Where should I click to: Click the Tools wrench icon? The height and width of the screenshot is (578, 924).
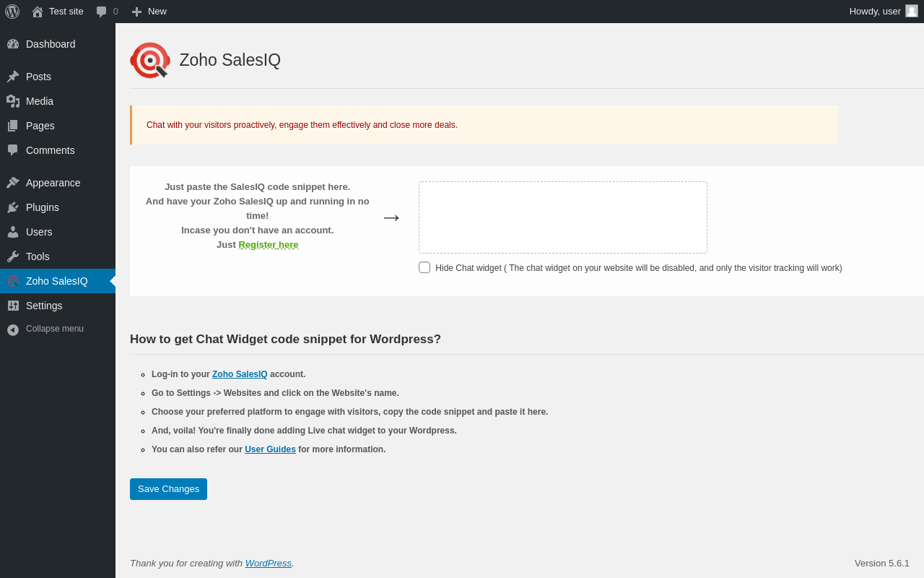coord(13,256)
